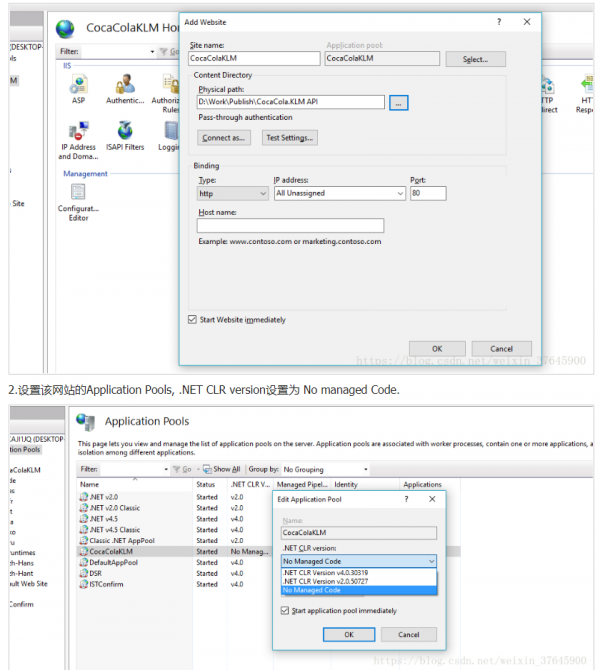Viewport: 600px width, 670px height.
Task: Click the browse ellipsis button for physical path
Action: [398, 102]
